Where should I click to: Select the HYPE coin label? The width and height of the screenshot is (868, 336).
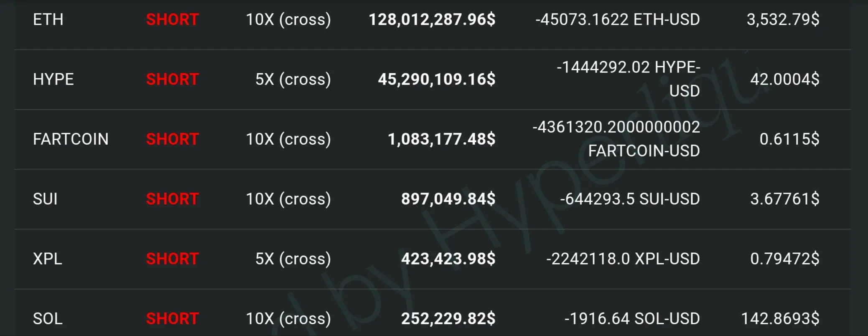coord(53,80)
